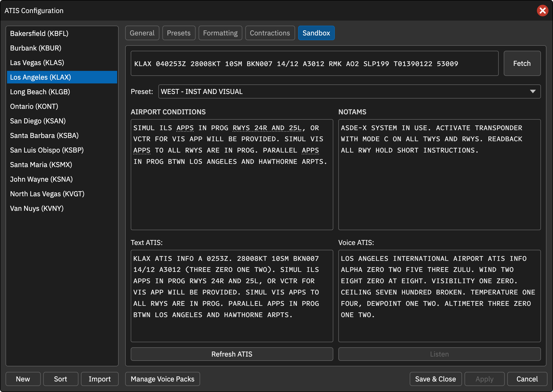The image size is (553, 392).
Task: Click the Import button
Action: tap(100, 379)
